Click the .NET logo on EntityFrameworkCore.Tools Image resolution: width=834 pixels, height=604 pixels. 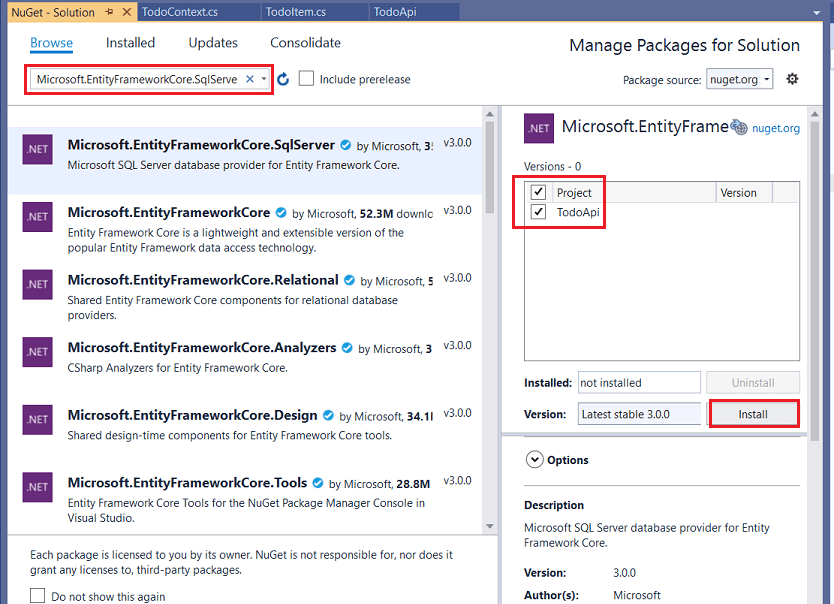(37, 488)
